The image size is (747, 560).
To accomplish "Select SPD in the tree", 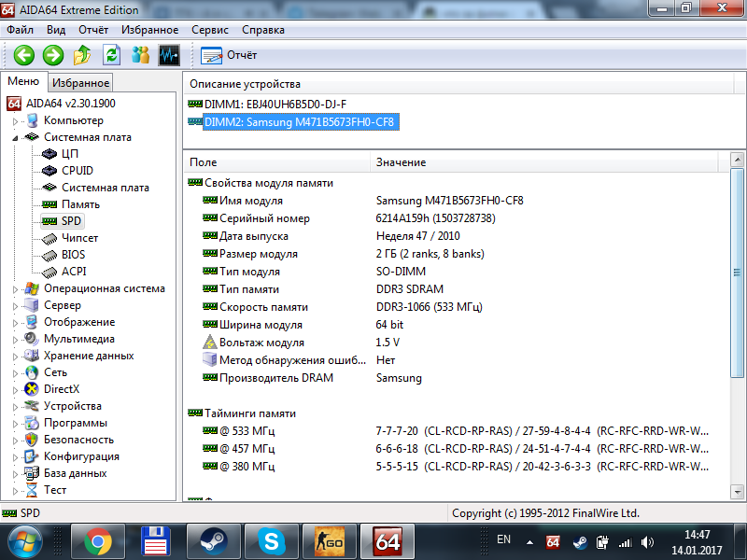I will coord(71,221).
